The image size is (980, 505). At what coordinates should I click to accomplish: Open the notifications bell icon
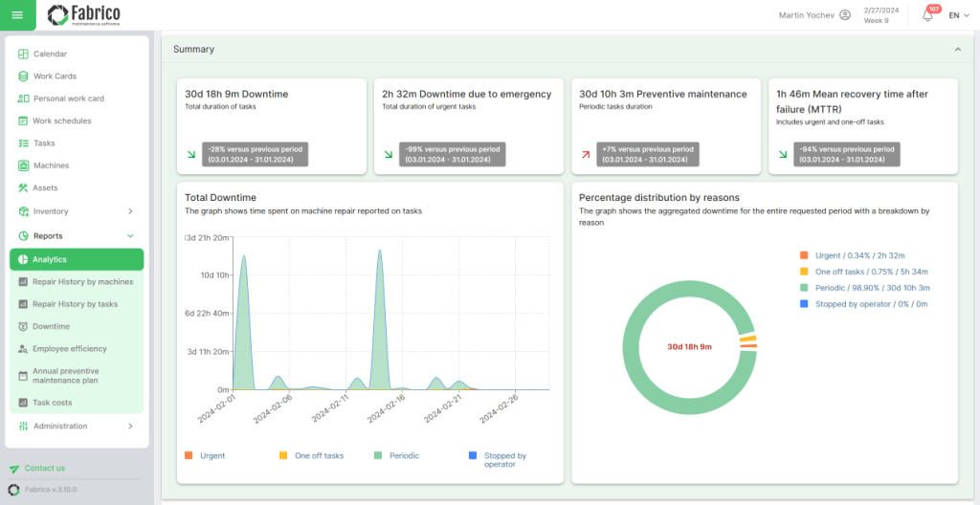click(927, 15)
